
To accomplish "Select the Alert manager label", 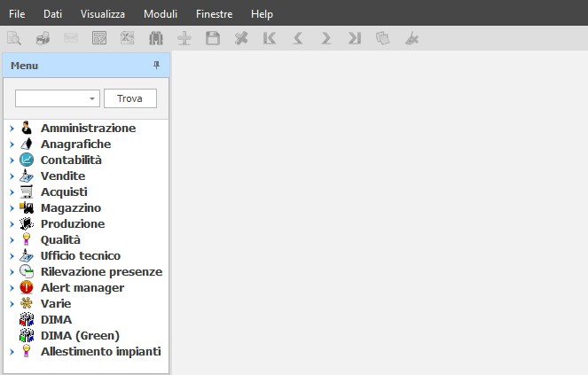I will click(x=82, y=287).
